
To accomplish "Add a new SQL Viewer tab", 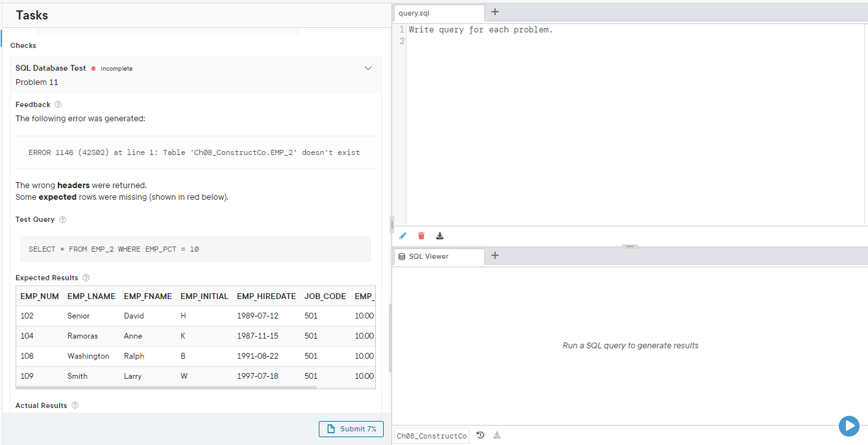I will [x=495, y=256].
